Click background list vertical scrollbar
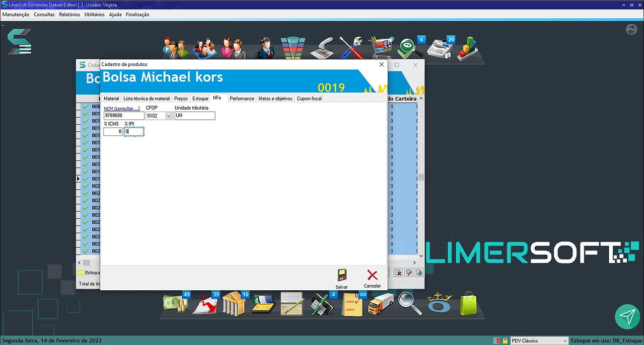 point(421,178)
